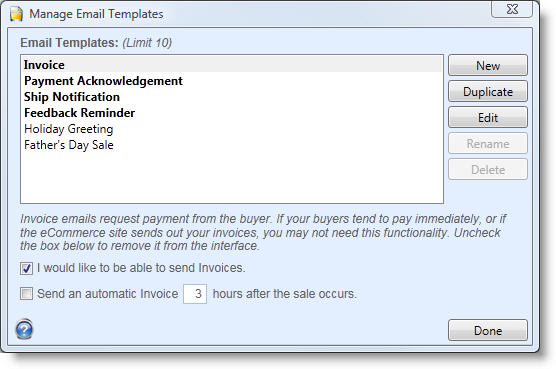Open the selected template with Edit
556x369 pixels.
pos(488,117)
